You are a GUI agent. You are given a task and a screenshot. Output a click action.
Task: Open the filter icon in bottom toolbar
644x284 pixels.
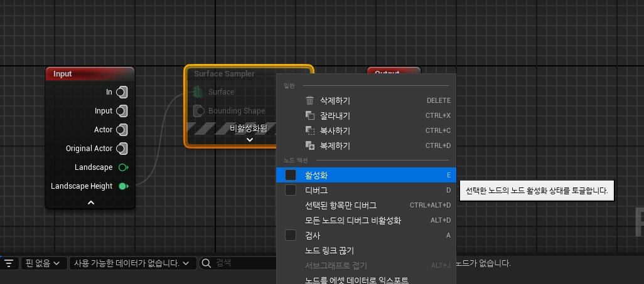(9, 263)
